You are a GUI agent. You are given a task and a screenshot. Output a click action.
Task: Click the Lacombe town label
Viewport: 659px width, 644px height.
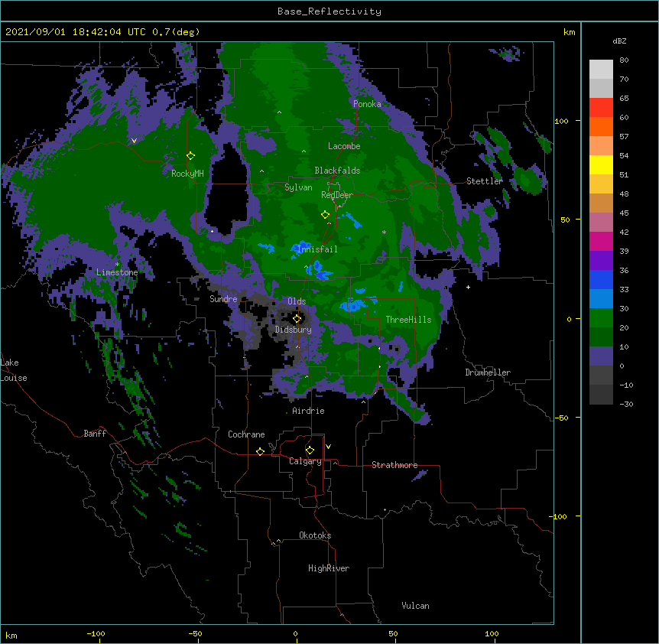[x=344, y=146]
